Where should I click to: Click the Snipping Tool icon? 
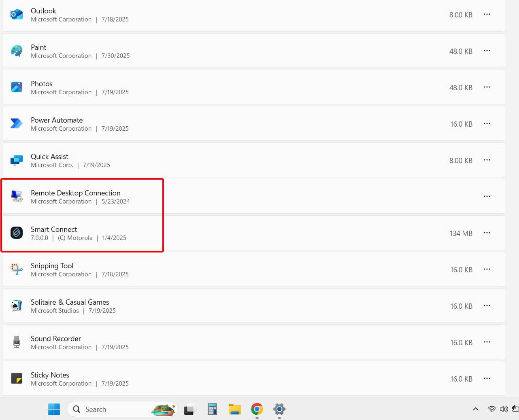click(17, 269)
